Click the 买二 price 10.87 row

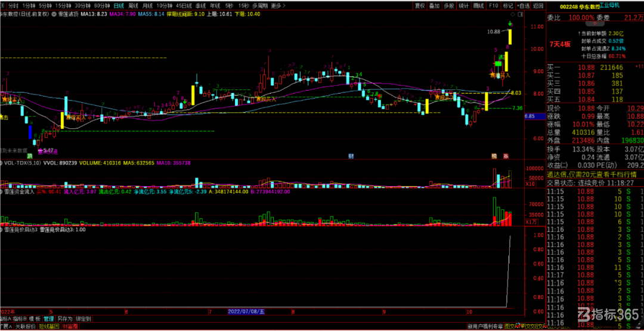595,75
